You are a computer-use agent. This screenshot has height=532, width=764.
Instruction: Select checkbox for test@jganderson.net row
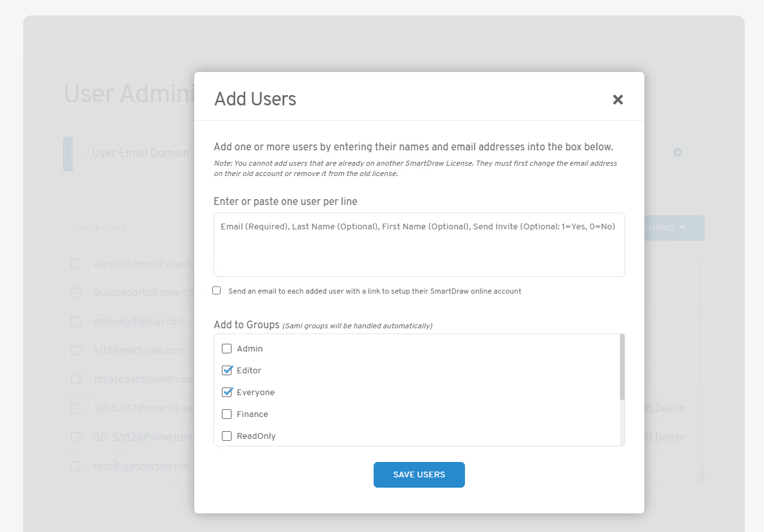click(x=76, y=466)
